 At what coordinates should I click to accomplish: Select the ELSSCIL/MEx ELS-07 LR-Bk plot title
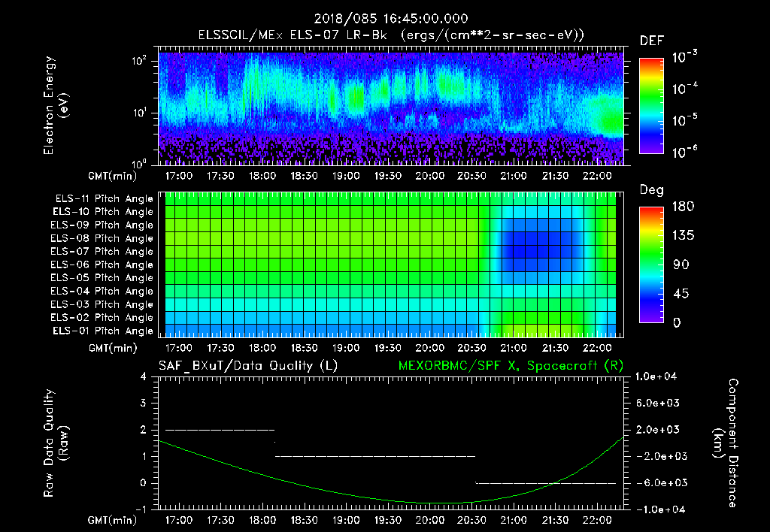coord(391,35)
